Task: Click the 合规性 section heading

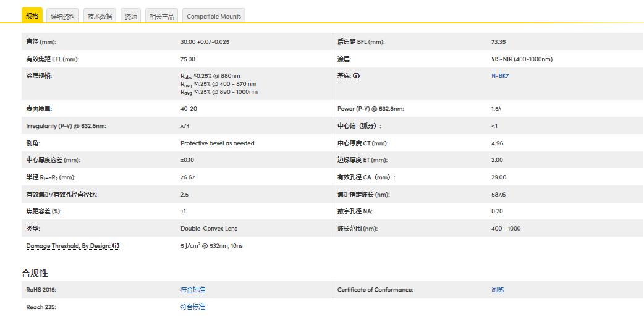Action: (x=35, y=273)
